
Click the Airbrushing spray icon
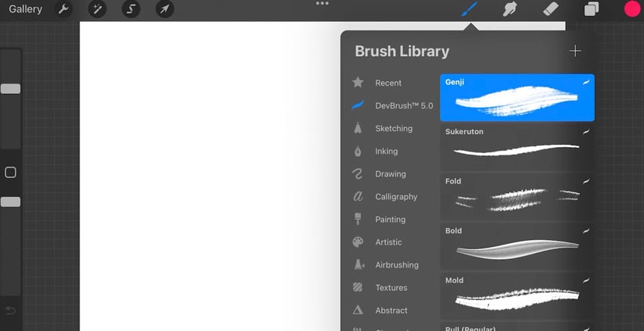[x=359, y=264]
